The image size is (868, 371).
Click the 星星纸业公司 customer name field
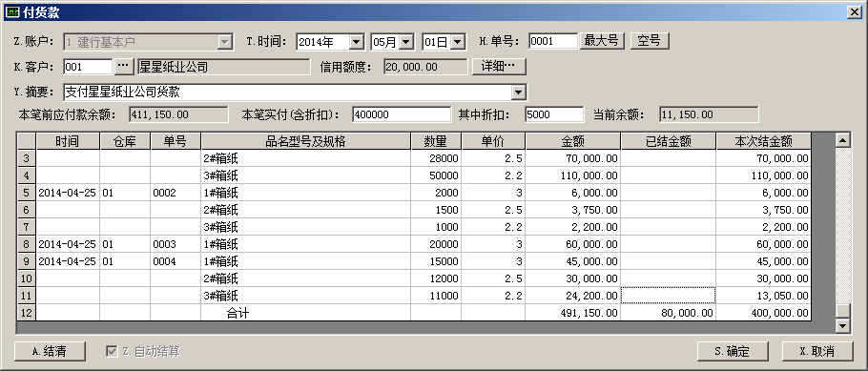pyautogui.click(x=223, y=67)
